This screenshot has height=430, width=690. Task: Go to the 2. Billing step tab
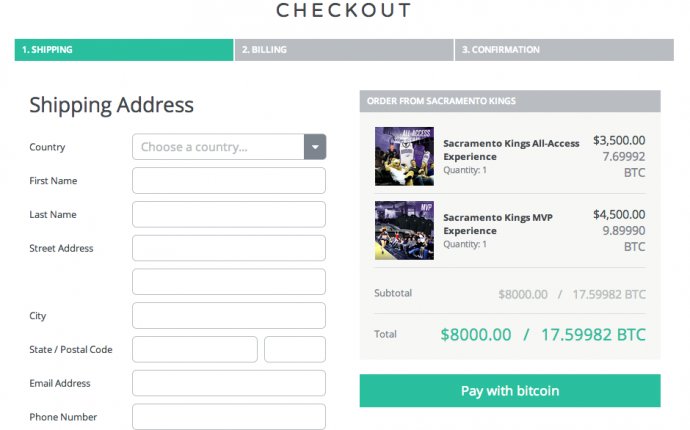click(x=344, y=50)
